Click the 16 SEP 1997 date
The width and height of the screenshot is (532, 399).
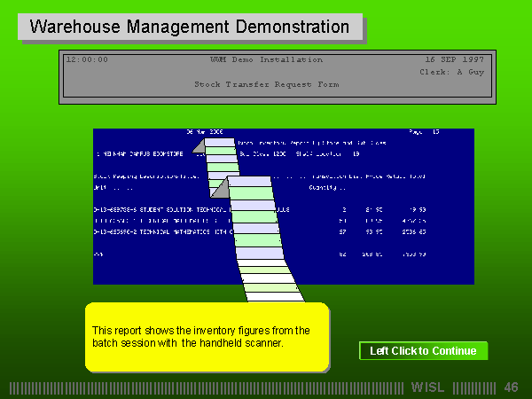(x=455, y=59)
